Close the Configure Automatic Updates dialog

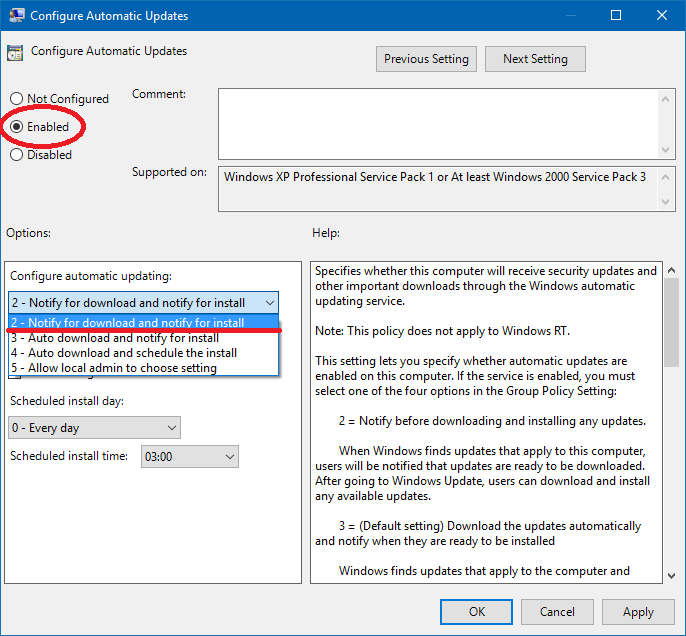tap(662, 15)
